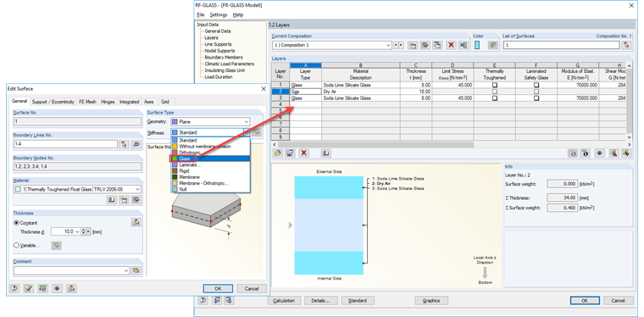Switch to Hinges tab
Screen dimensions: 644x317
pos(108,102)
